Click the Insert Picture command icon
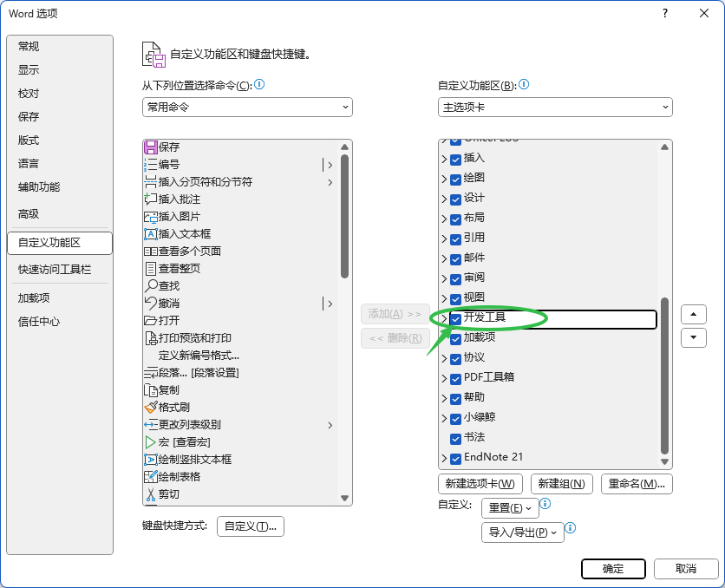Screen dimensions: 725x588 point(151,217)
